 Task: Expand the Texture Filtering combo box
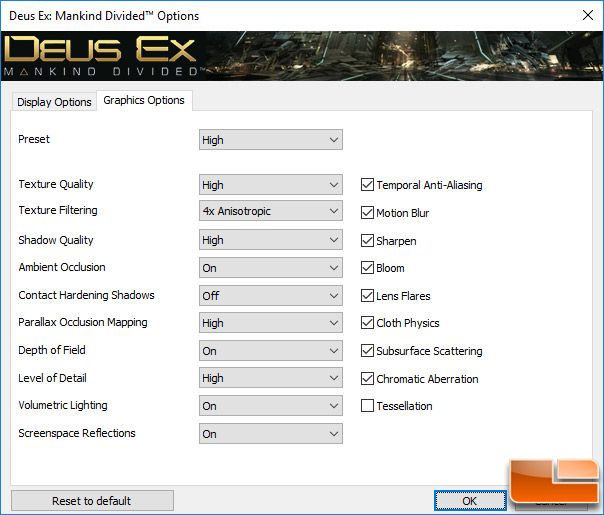point(270,211)
